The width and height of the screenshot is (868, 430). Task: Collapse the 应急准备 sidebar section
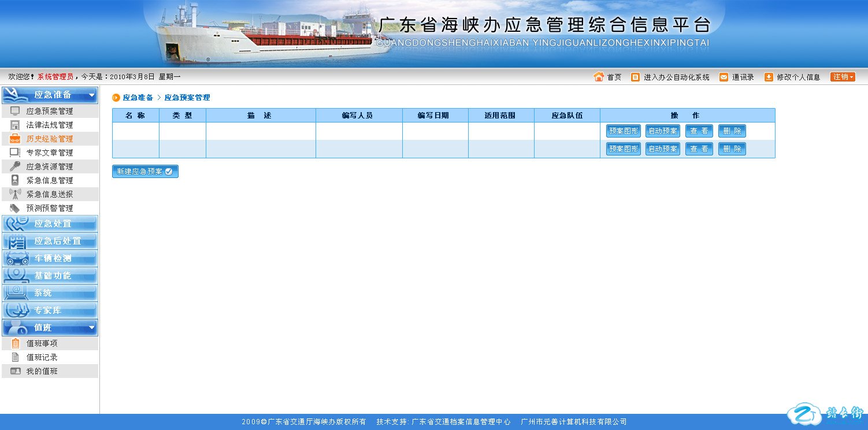pyautogui.click(x=91, y=95)
